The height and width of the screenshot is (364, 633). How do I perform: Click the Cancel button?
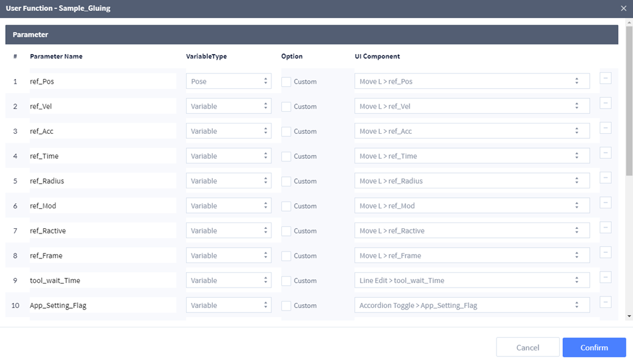click(x=527, y=347)
